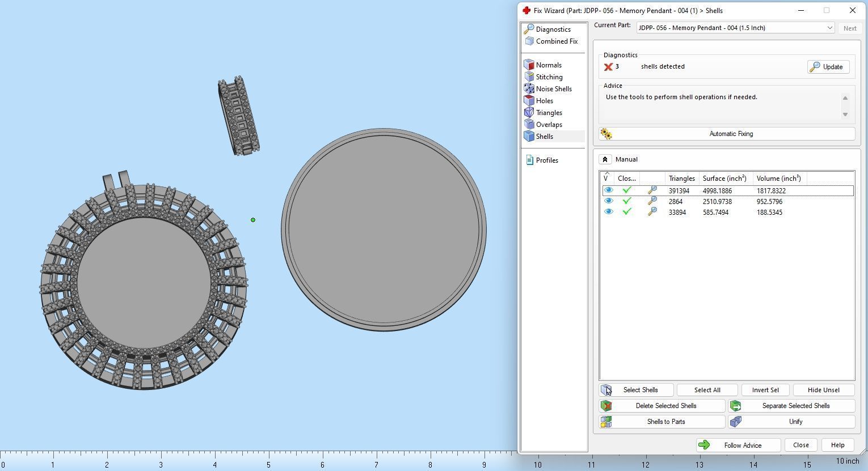Viewport: 868px width, 471px height.
Task: Open the Diagnostics page icon
Action: click(529, 29)
